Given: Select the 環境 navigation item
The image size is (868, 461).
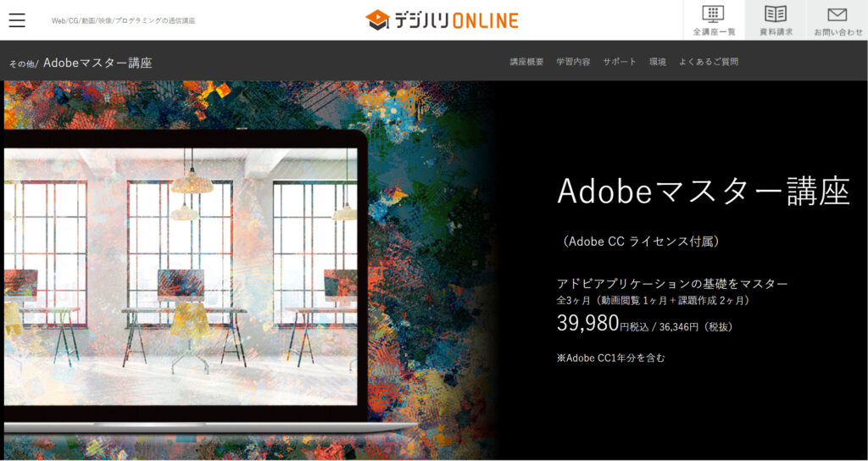Looking at the screenshot, I should pyautogui.click(x=658, y=62).
